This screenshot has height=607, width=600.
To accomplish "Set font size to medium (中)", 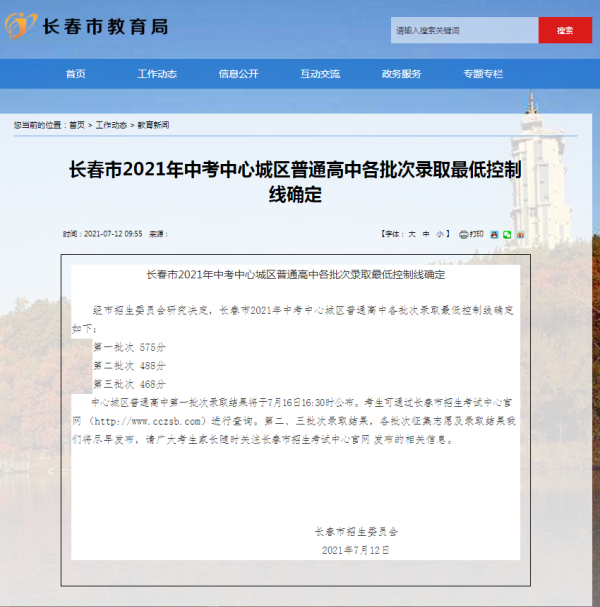I will 426,234.
